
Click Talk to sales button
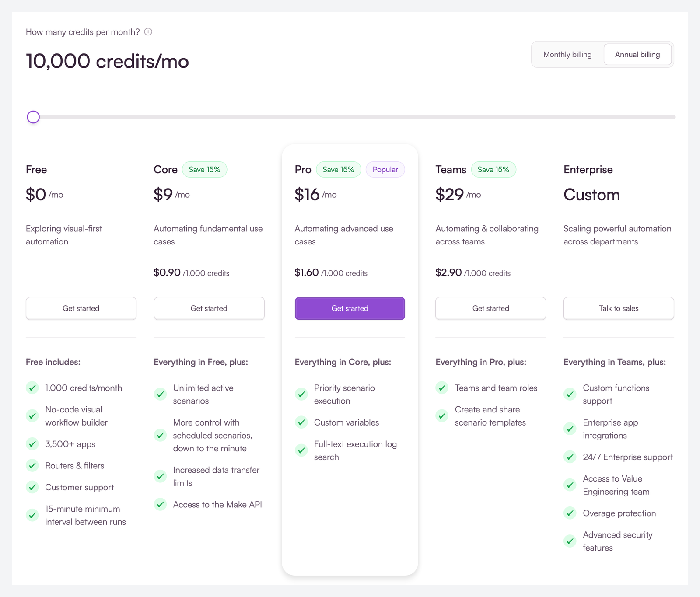coord(619,308)
